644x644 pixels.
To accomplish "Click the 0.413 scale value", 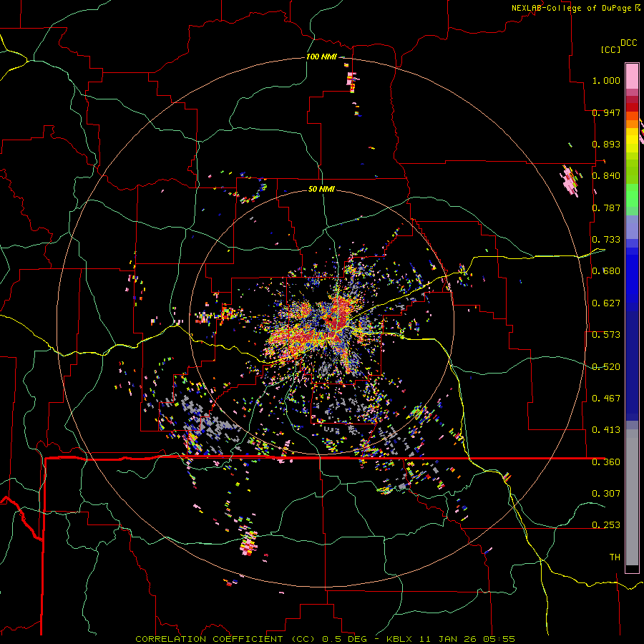I will (x=606, y=430).
